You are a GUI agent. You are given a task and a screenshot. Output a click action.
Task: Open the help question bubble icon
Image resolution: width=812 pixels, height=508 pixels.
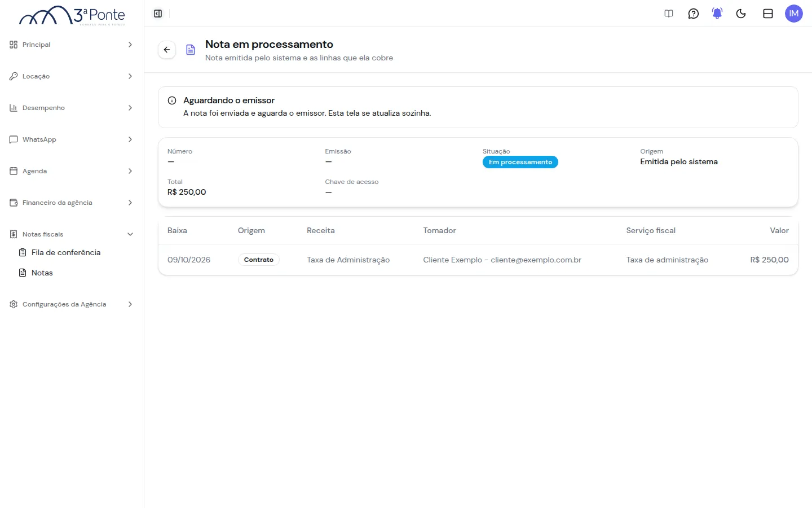point(694,14)
